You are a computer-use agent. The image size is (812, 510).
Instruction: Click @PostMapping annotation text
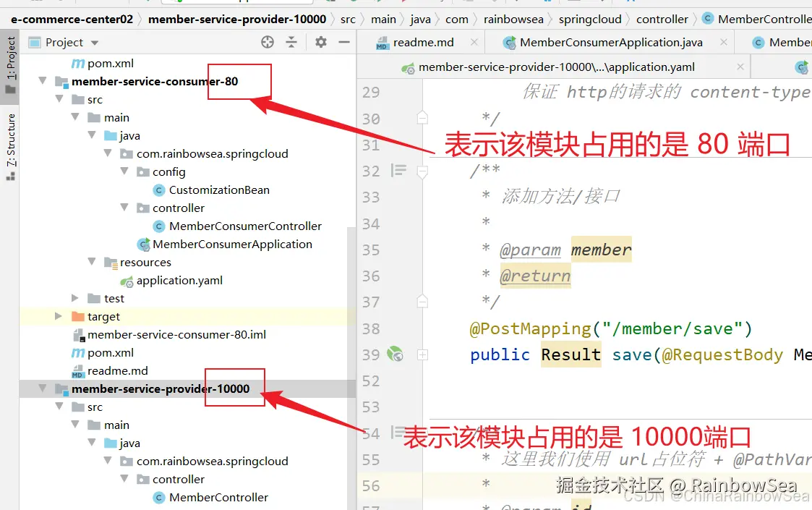(x=530, y=328)
